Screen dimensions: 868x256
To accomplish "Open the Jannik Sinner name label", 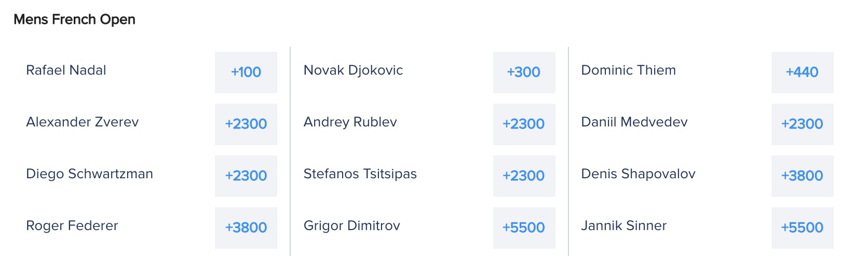I will click(x=623, y=225).
